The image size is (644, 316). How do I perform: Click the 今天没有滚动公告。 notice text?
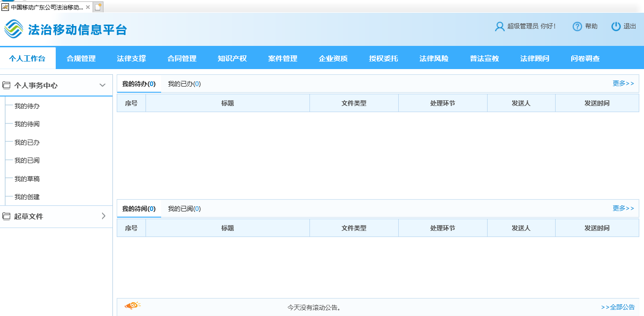[314, 307]
